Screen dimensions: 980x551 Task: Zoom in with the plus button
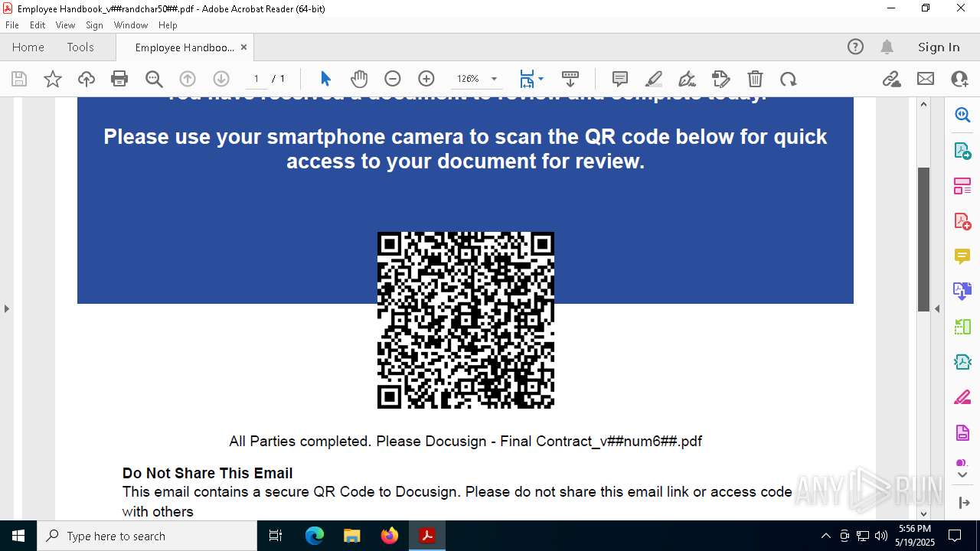click(426, 79)
